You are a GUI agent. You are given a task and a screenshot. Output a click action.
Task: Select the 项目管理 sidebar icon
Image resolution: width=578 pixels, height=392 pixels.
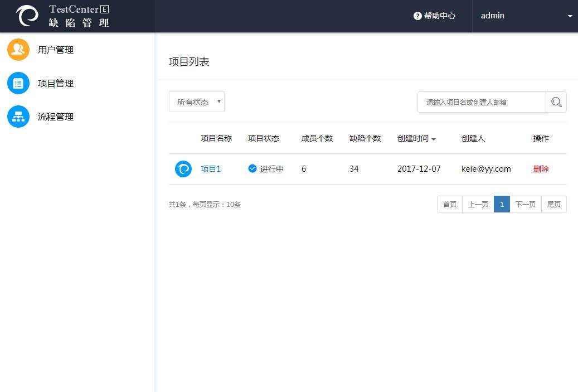point(18,83)
